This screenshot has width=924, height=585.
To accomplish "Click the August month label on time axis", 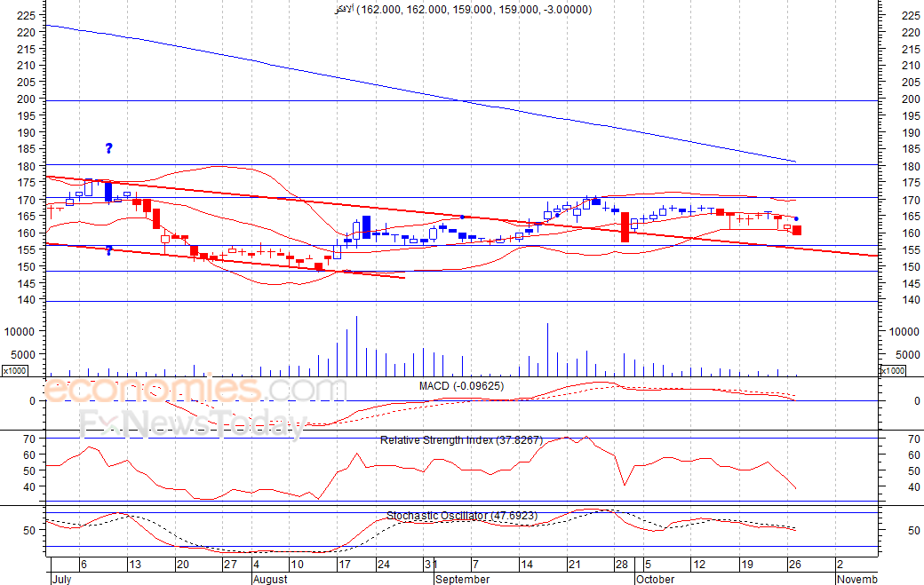I will [x=270, y=579].
